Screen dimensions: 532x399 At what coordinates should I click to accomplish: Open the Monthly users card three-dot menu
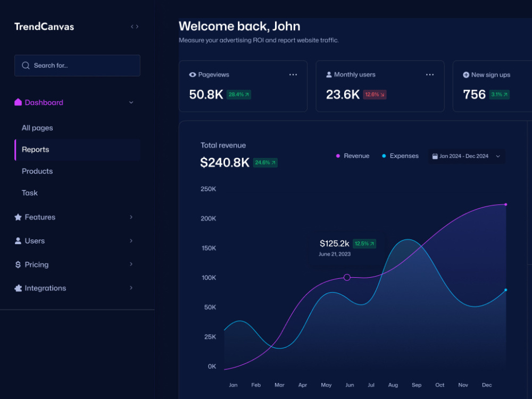pyautogui.click(x=430, y=74)
